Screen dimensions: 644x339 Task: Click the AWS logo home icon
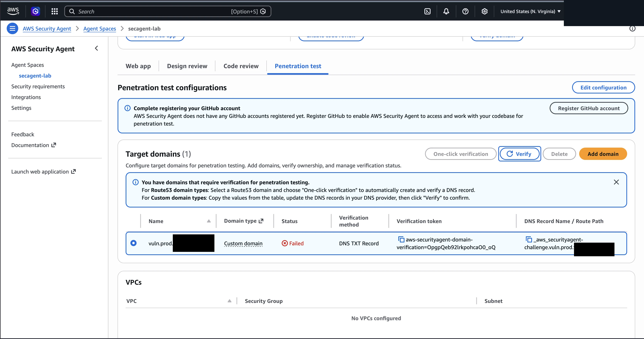click(13, 11)
